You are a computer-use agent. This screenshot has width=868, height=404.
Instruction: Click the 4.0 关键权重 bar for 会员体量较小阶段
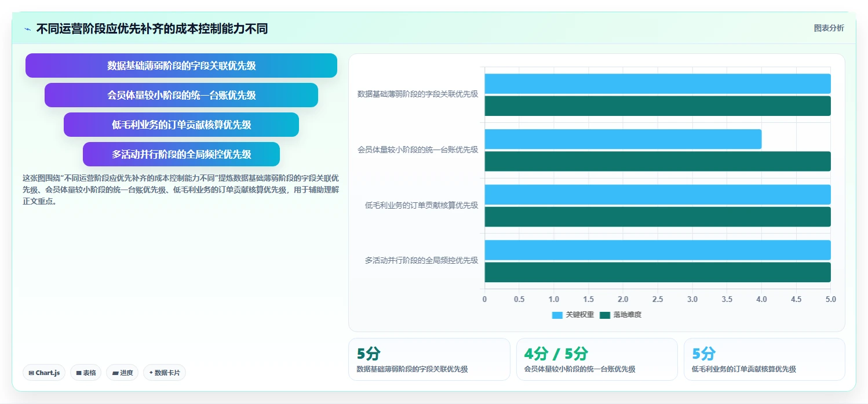(x=623, y=139)
